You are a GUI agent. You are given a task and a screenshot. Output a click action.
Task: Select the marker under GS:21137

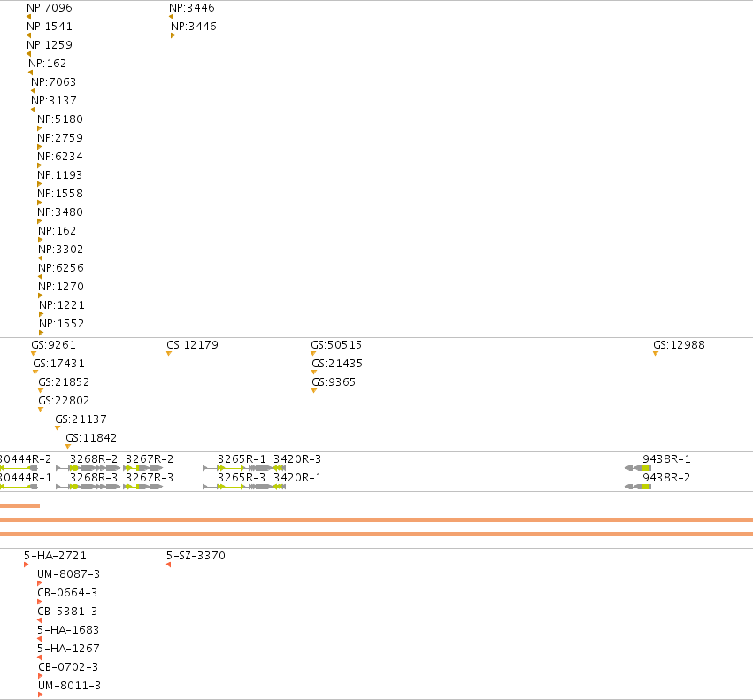(x=58, y=428)
